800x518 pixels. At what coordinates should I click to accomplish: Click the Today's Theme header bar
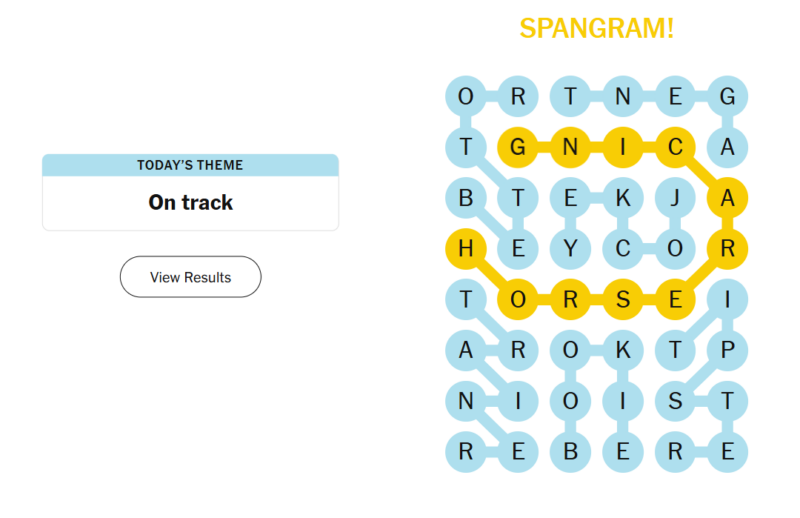190,165
